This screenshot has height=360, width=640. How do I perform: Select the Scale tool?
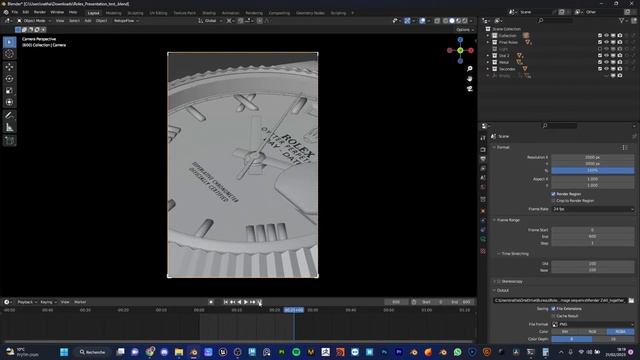pos(9,91)
